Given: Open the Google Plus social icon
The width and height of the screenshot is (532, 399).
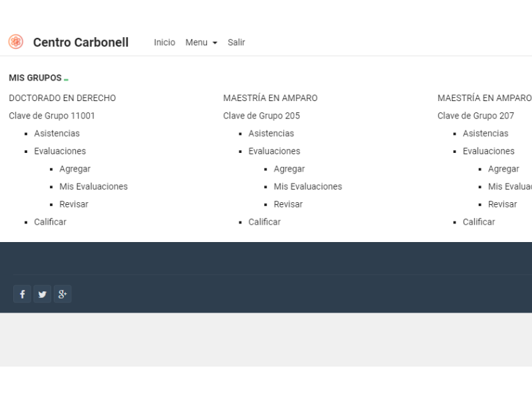Looking at the screenshot, I should [63, 294].
